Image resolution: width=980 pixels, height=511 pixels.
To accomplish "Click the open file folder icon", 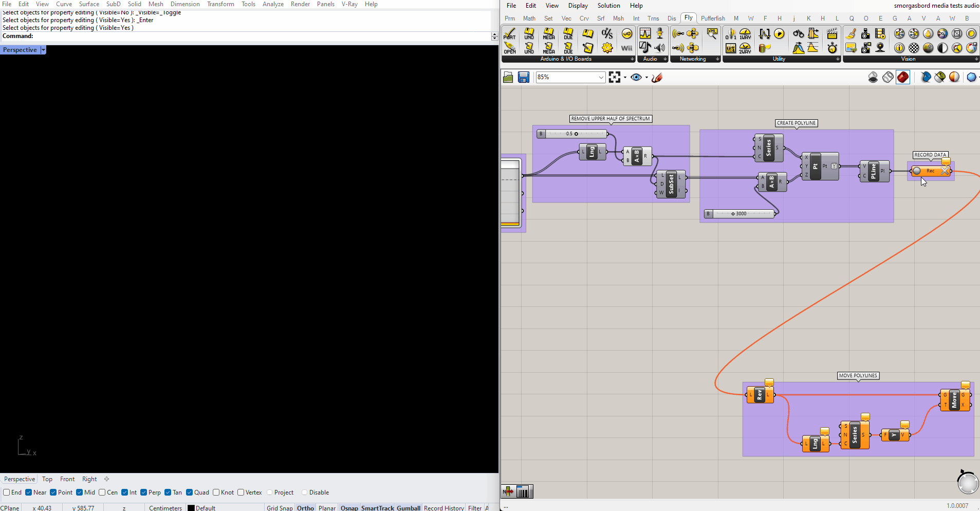I will click(x=508, y=77).
